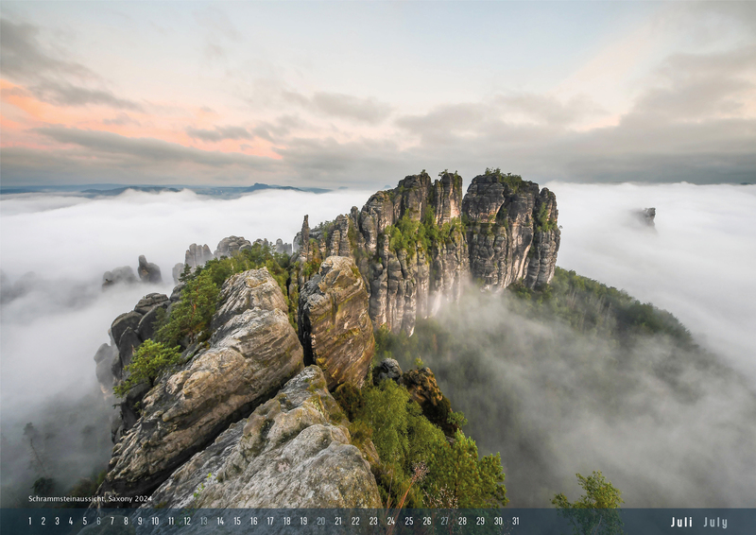Select day 22 in the date strip

(x=355, y=521)
